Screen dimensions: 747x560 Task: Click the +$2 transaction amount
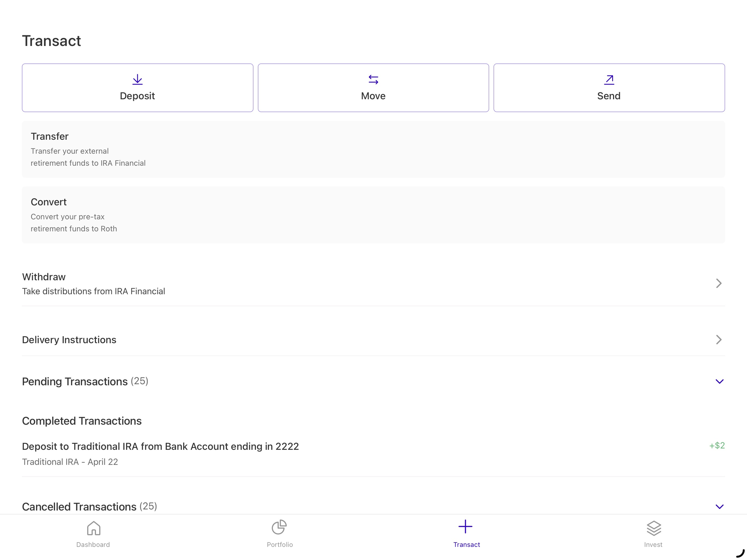[717, 445]
